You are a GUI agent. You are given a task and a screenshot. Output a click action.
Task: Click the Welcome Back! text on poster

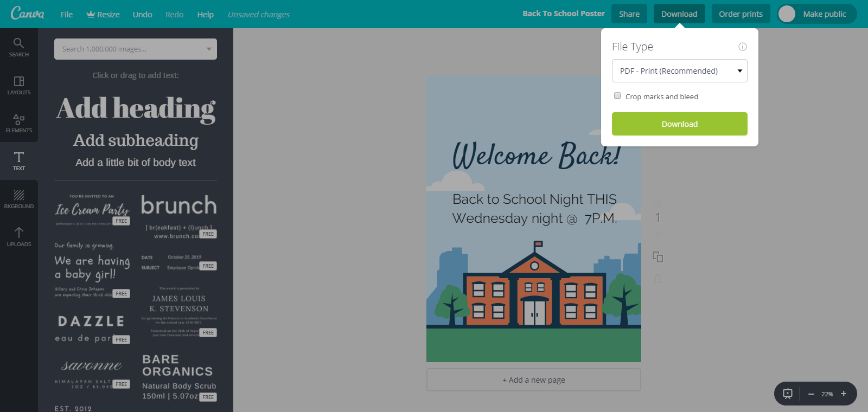(x=536, y=156)
